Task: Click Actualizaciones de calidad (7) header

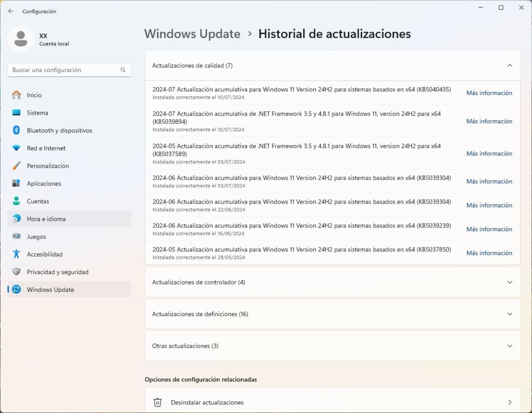Action: click(x=333, y=65)
